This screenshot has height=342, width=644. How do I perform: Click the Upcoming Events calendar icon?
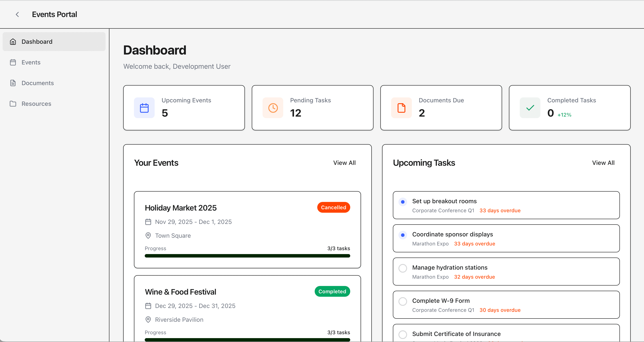(144, 108)
